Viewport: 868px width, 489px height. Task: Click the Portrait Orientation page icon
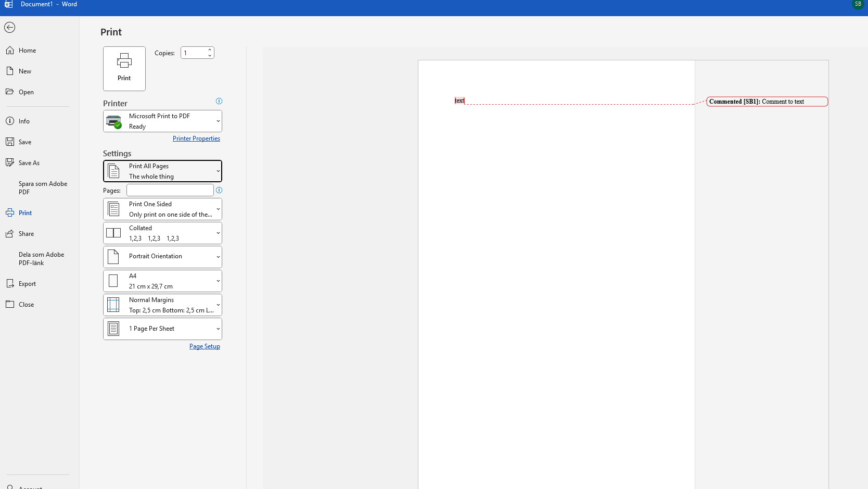113,257
